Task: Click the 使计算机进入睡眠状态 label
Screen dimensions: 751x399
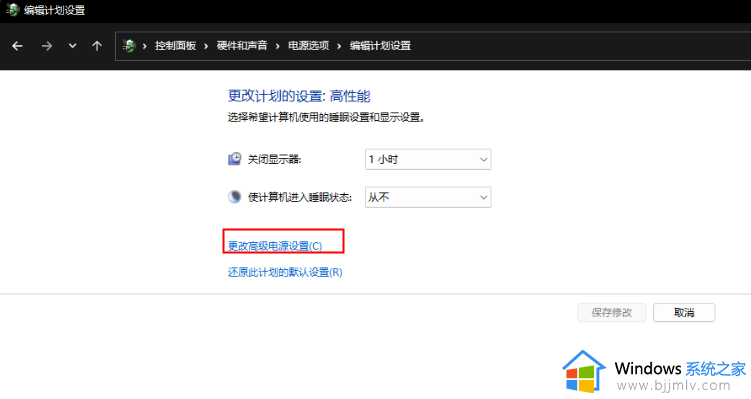Action: pyautogui.click(x=300, y=197)
